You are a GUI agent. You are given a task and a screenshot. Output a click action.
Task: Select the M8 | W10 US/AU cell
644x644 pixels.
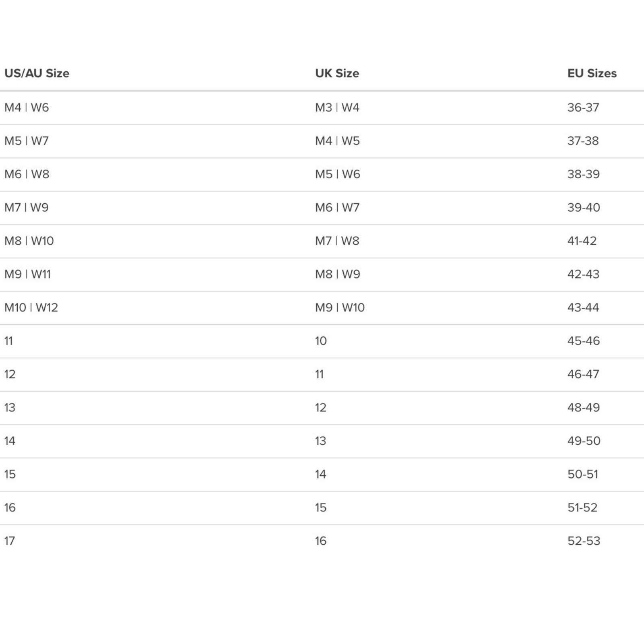tap(29, 241)
